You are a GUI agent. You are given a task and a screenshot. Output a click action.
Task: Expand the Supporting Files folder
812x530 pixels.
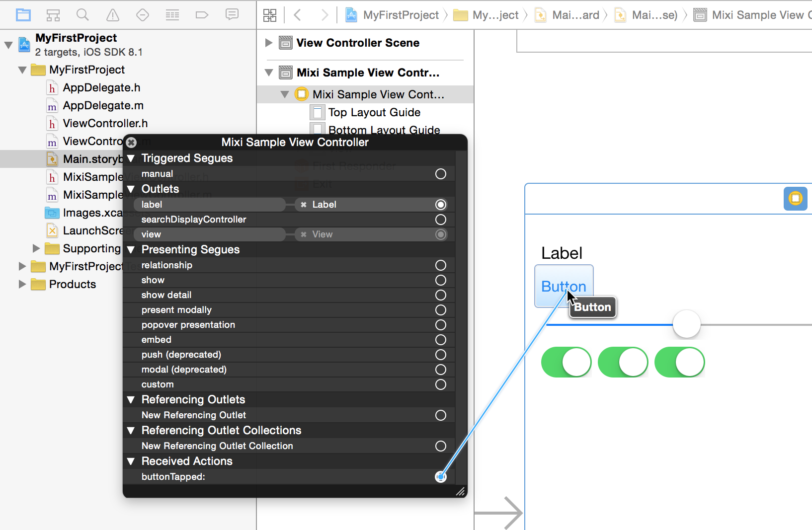click(36, 248)
